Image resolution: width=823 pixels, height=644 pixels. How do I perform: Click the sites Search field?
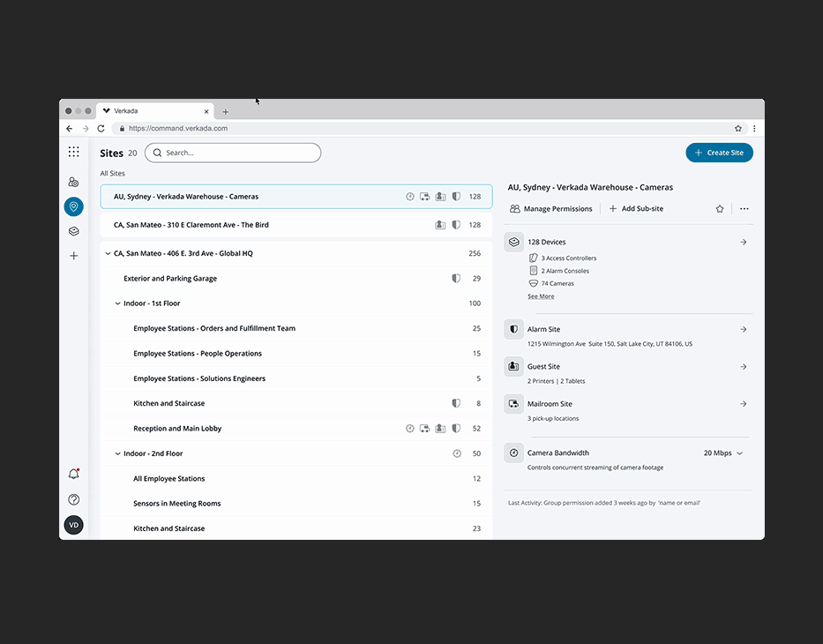point(233,153)
